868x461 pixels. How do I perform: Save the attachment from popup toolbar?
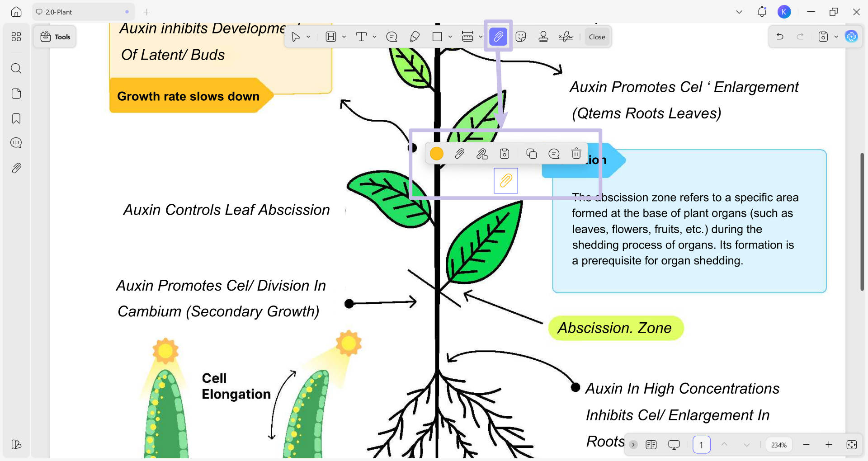[505, 154]
